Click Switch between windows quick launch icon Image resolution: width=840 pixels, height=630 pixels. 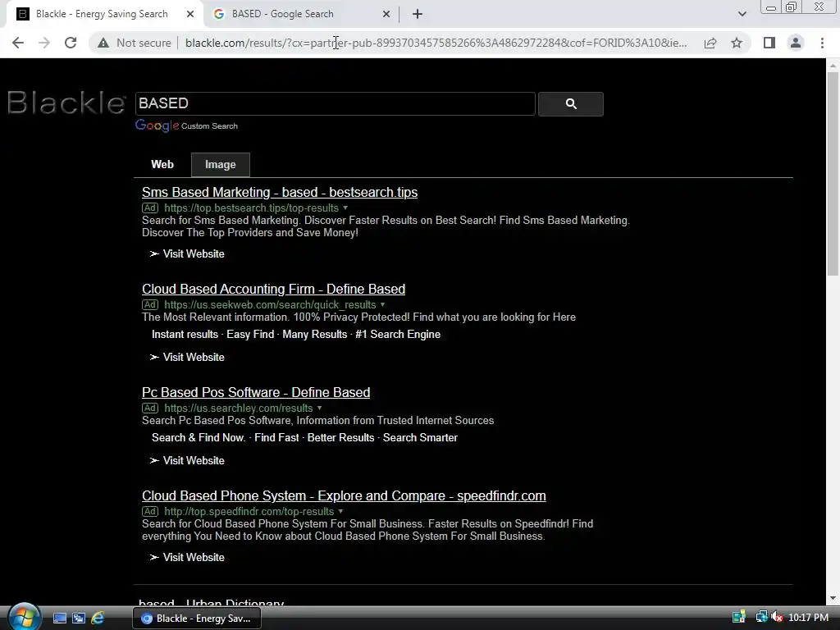(x=79, y=619)
